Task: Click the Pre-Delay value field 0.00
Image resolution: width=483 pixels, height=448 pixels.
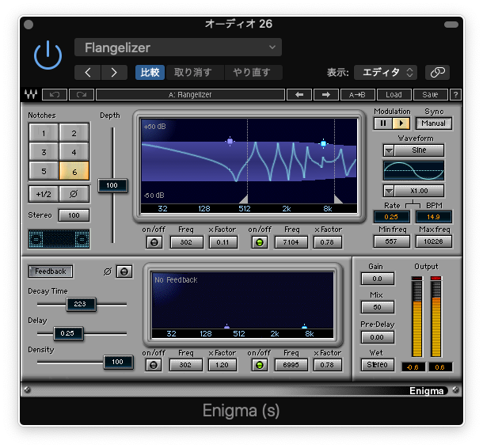Action: (x=378, y=337)
